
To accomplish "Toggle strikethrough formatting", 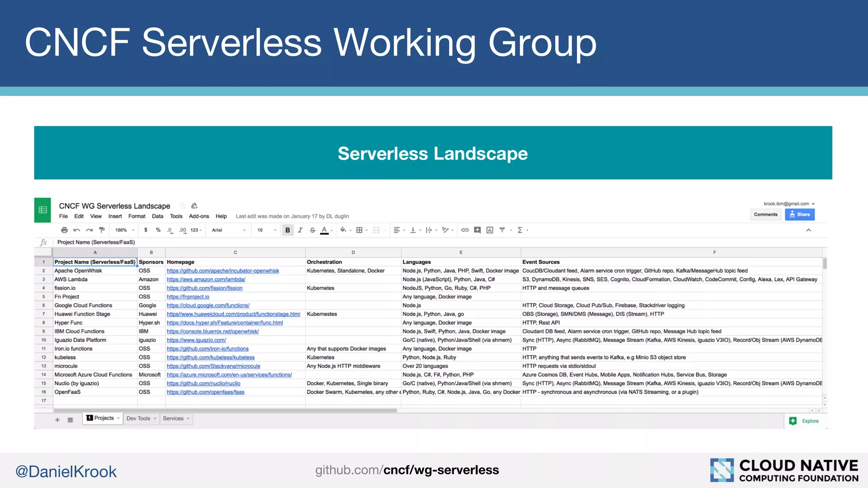I will tap(312, 230).
